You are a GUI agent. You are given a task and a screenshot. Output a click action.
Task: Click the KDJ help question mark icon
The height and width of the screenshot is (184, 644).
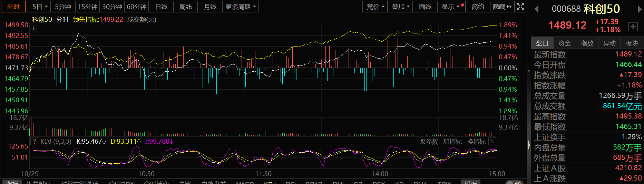coord(34,141)
